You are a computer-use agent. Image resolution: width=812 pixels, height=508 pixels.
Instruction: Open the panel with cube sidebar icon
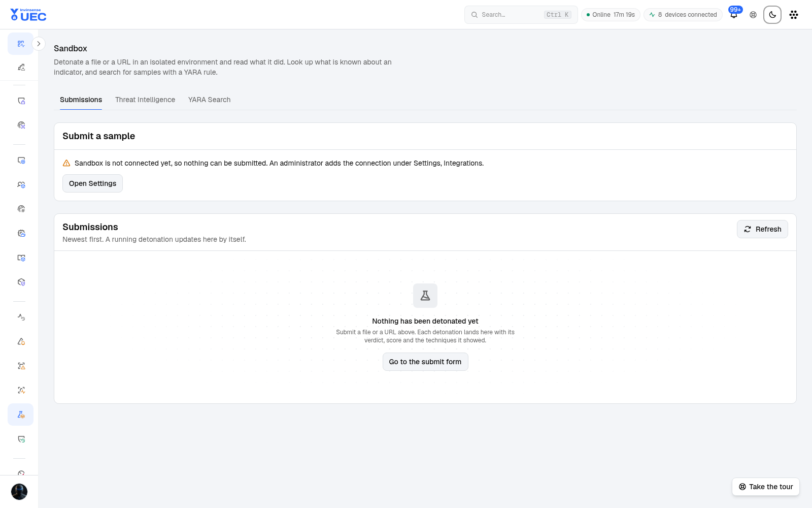tap(21, 258)
